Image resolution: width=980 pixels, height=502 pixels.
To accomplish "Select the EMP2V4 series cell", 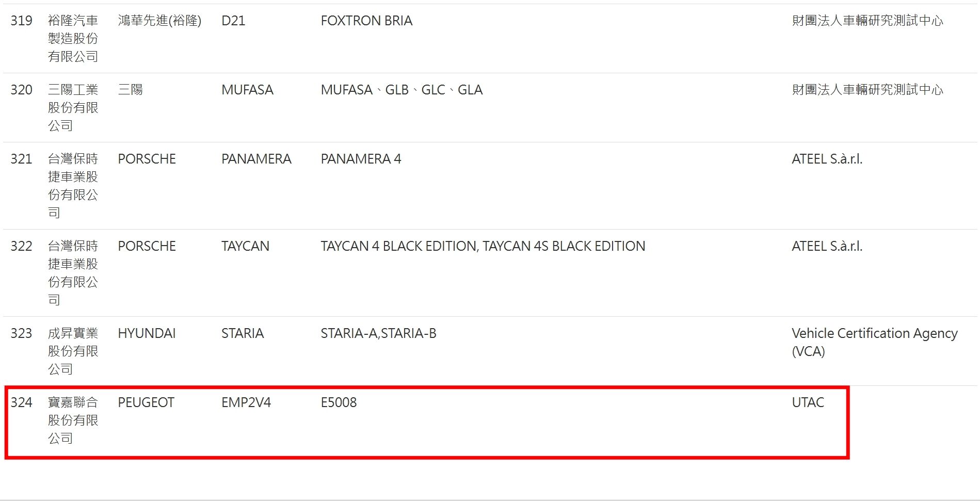I will [246, 402].
